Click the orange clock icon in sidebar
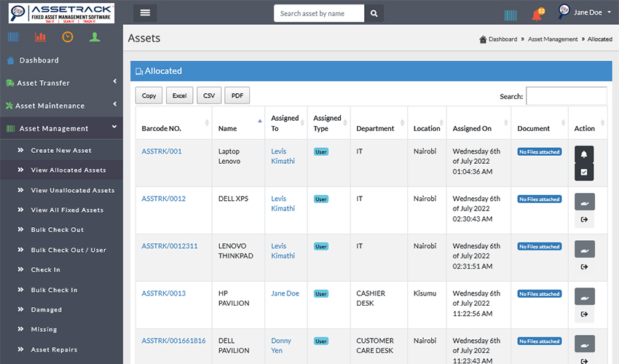Viewport: 619px width, 364px height. [x=68, y=37]
